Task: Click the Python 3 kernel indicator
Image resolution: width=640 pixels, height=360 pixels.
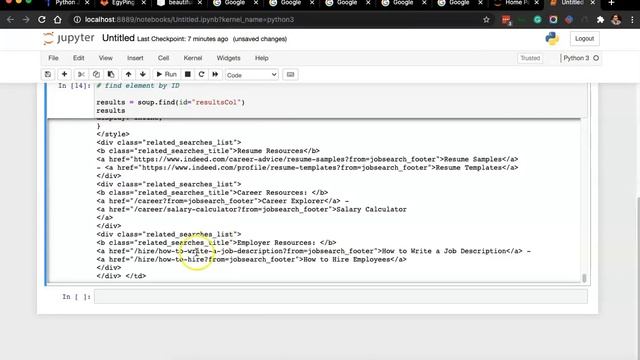Action: (580, 58)
